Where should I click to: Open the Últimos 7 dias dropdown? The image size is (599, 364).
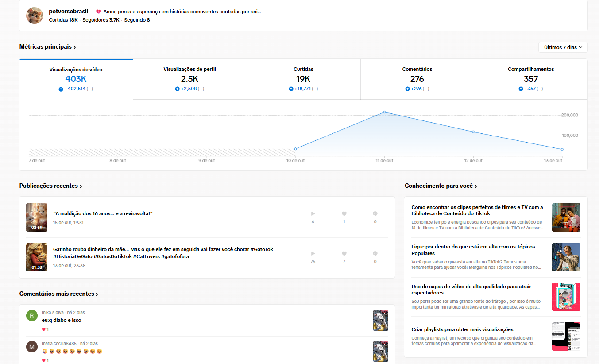pyautogui.click(x=563, y=47)
